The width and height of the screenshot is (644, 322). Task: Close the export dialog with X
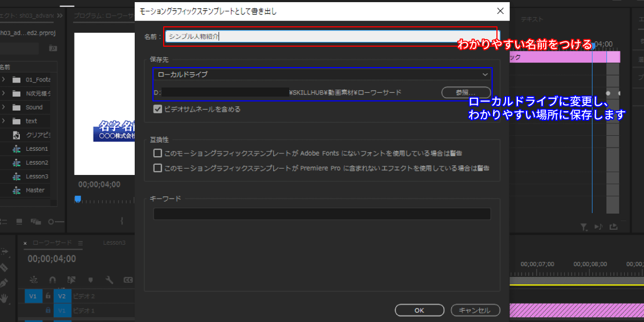coord(500,10)
